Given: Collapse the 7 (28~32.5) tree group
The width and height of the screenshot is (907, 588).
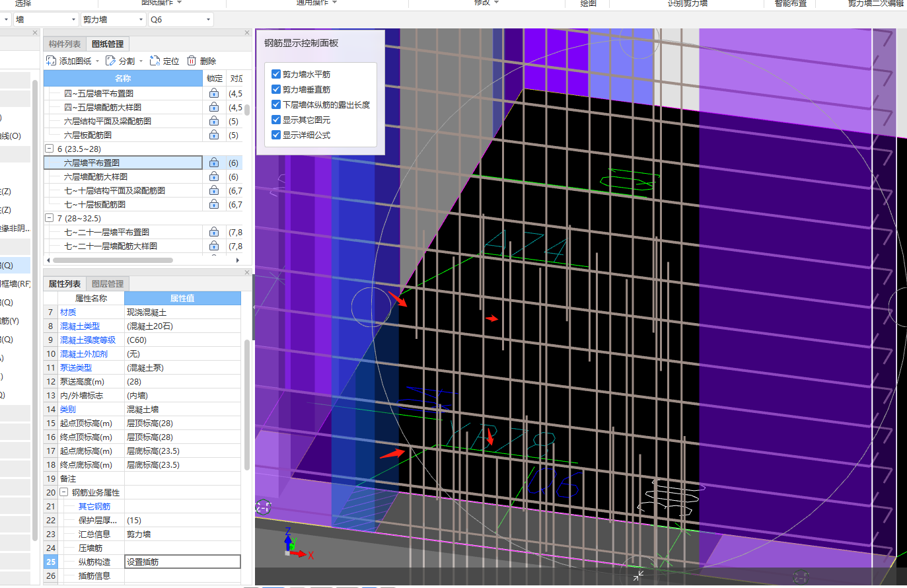Looking at the screenshot, I should [x=49, y=218].
